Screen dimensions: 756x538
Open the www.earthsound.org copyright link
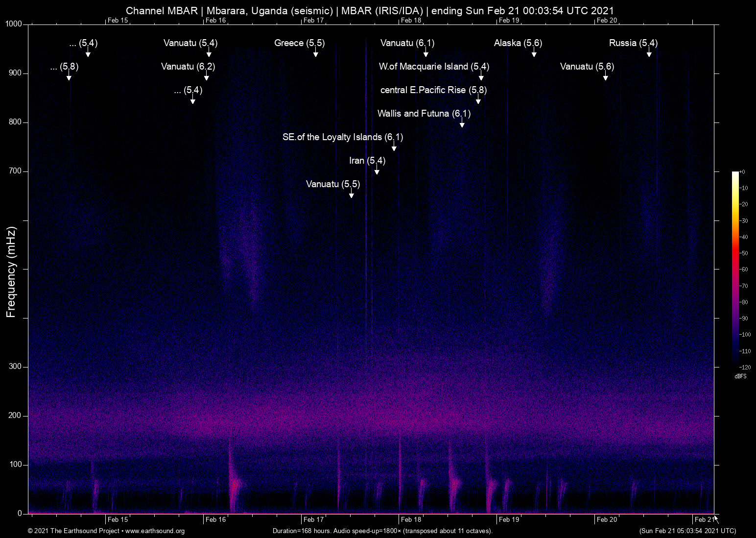[155, 531]
